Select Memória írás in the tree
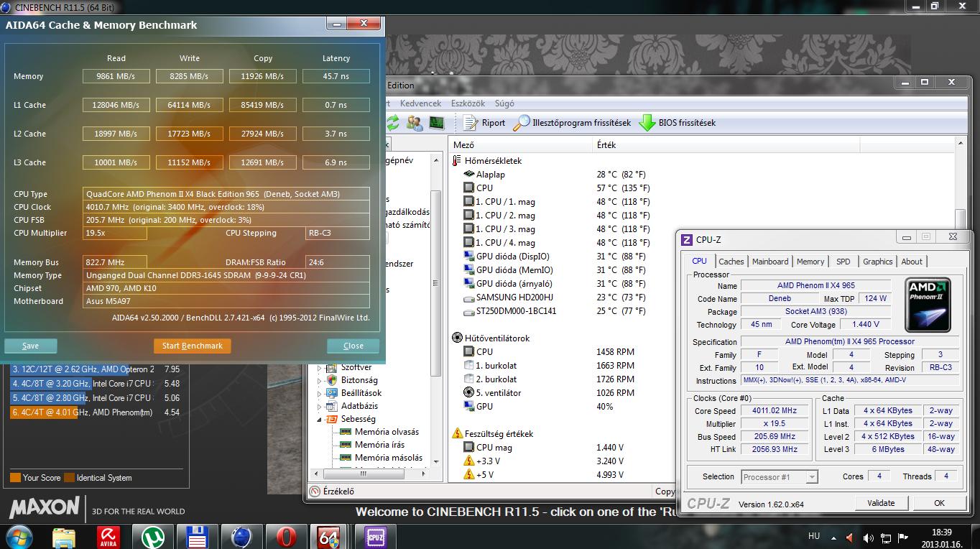This screenshot has width=980, height=549. [x=379, y=445]
